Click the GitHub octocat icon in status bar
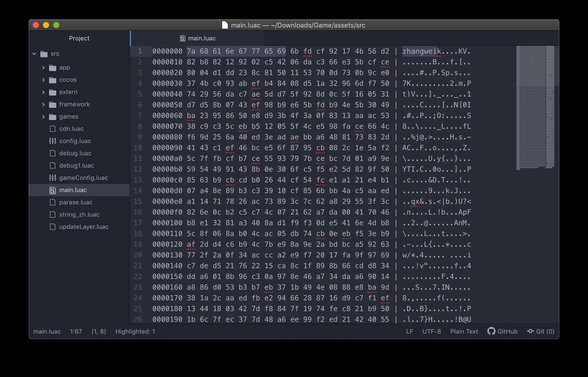Screen dimensions: 588x377 (491, 331)
